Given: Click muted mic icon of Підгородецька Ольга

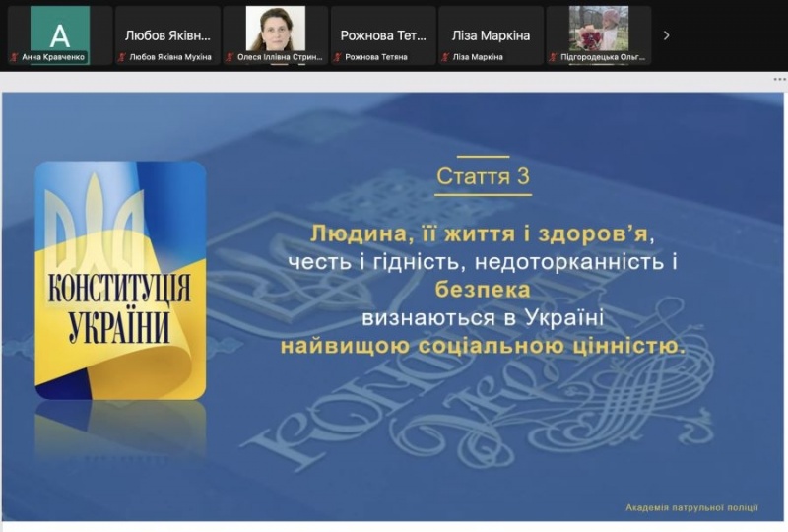Looking at the screenshot, I should pos(554,57).
